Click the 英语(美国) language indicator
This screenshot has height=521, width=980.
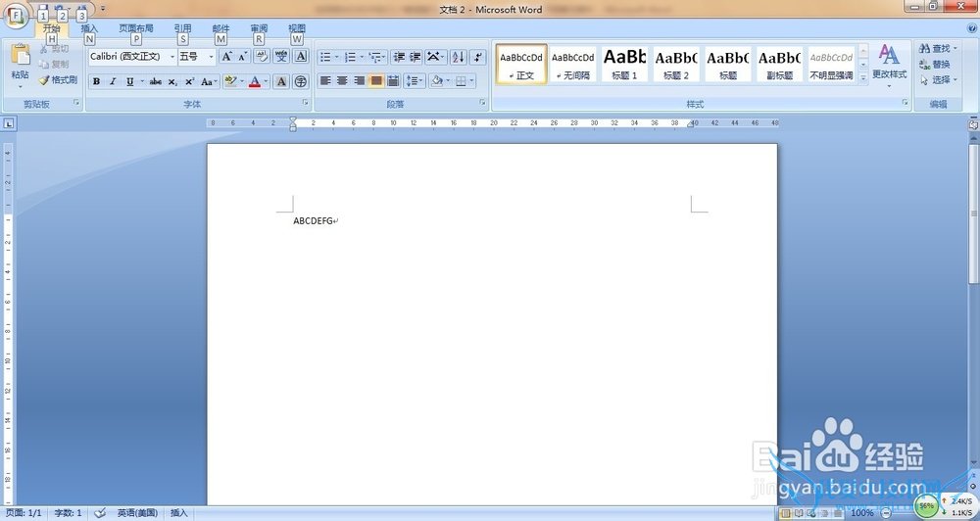click(137, 513)
